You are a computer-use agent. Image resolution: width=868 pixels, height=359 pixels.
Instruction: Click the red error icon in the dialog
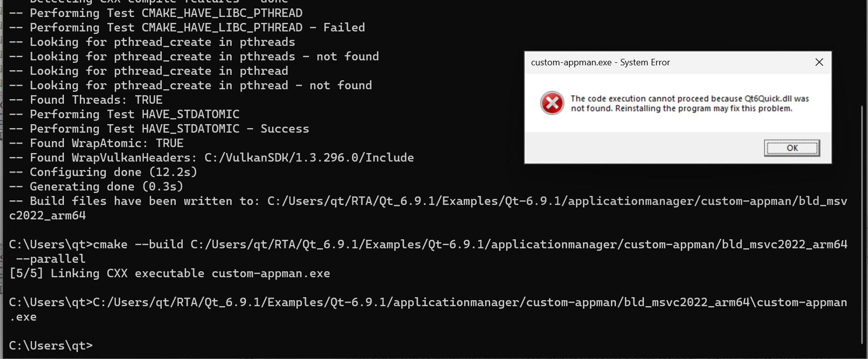(x=552, y=103)
